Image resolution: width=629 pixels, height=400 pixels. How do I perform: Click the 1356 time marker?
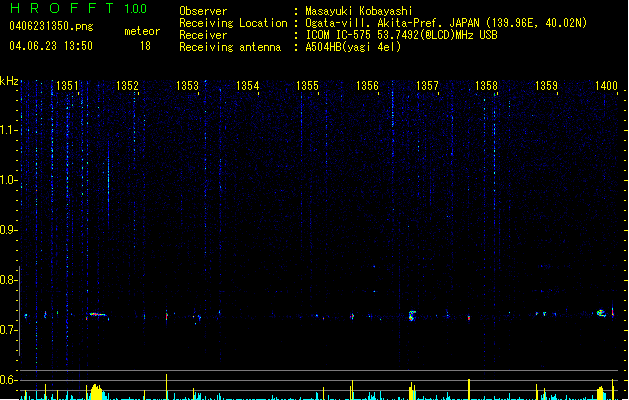(x=367, y=86)
